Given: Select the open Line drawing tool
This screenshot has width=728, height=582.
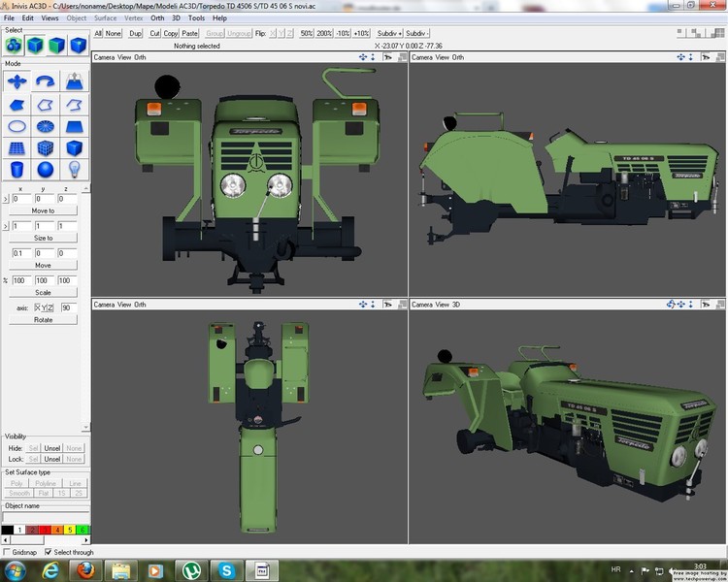Looking at the screenshot, I should coord(74,105).
